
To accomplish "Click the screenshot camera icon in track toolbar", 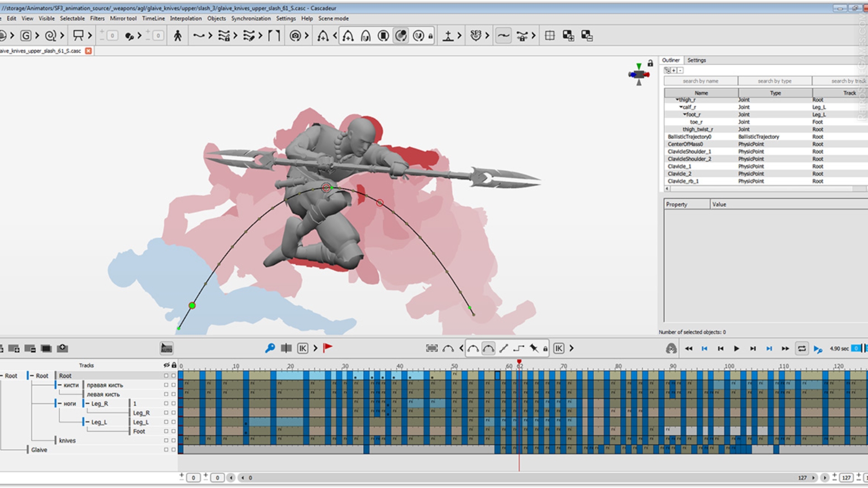I will tap(62, 348).
